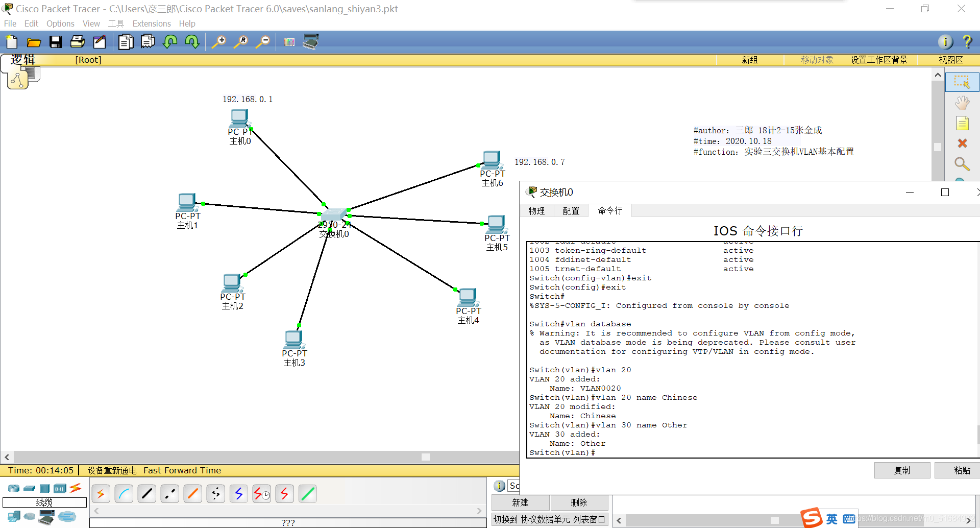980x528 pixels.
Task: Choose the phone cable connection
Action: tap(216, 494)
